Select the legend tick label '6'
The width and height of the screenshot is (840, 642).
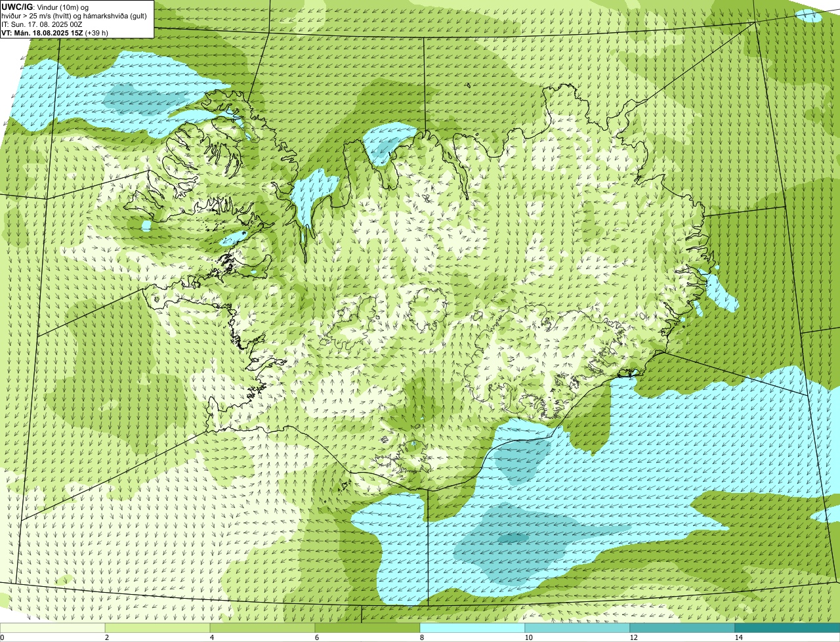pyautogui.click(x=316, y=637)
